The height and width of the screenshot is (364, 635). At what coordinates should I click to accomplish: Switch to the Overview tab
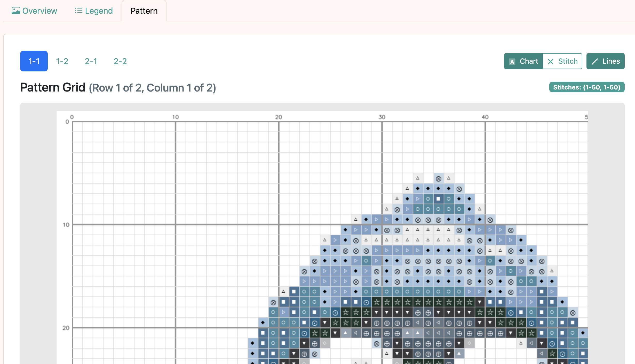pyautogui.click(x=34, y=11)
